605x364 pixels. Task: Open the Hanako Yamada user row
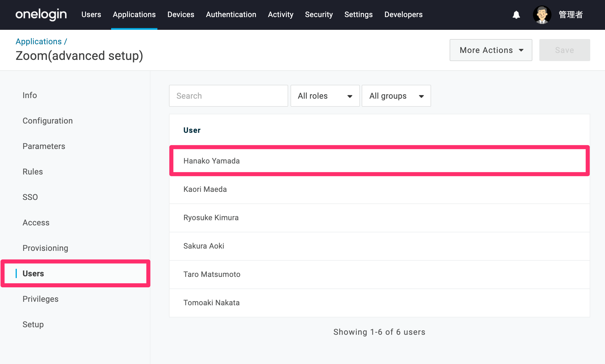(x=380, y=161)
